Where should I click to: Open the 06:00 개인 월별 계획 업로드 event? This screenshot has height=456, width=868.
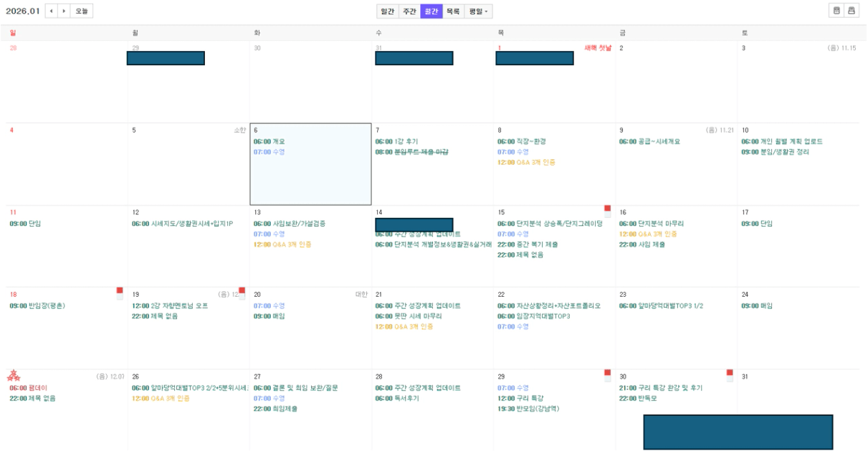(781, 141)
